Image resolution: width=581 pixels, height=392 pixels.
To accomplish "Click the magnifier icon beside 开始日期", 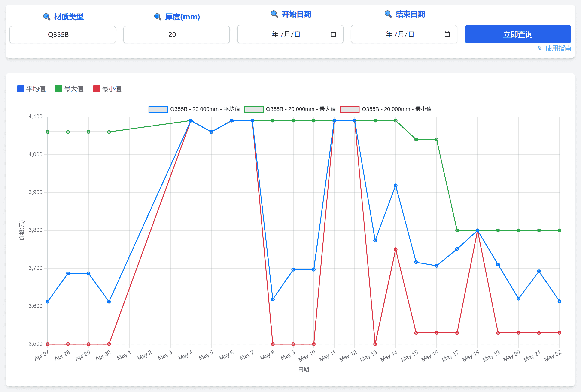I will pos(274,14).
